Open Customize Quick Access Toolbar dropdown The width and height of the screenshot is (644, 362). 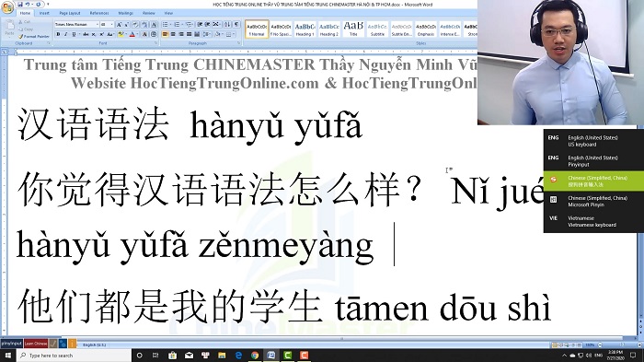click(x=48, y=4)
